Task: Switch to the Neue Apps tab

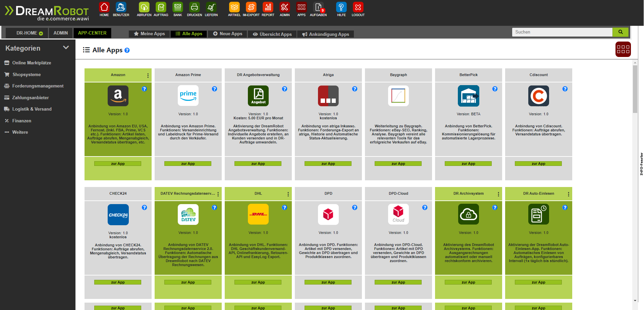Action: 228,34
